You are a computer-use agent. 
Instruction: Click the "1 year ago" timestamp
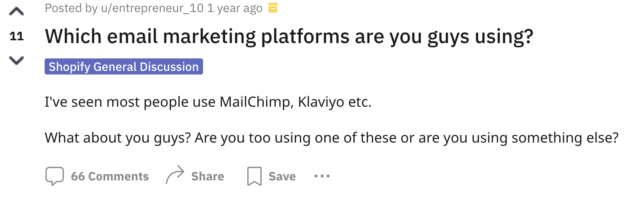234,8
